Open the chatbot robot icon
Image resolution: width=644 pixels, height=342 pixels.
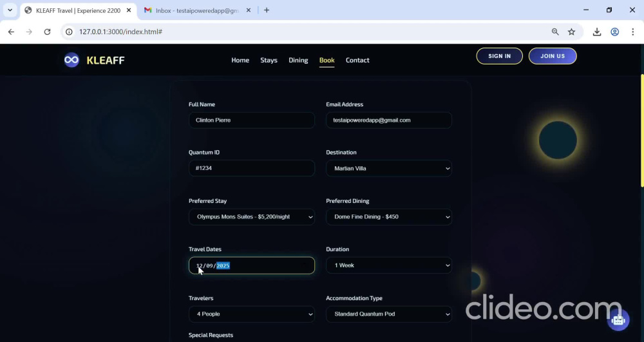pos(618,320)
